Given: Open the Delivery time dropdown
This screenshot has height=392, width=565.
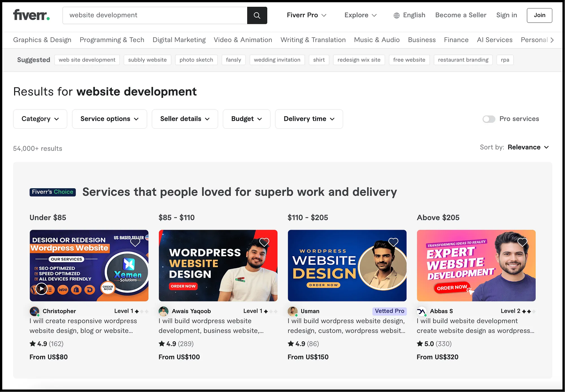Looking at the screenshot, I should pos(309,119).
